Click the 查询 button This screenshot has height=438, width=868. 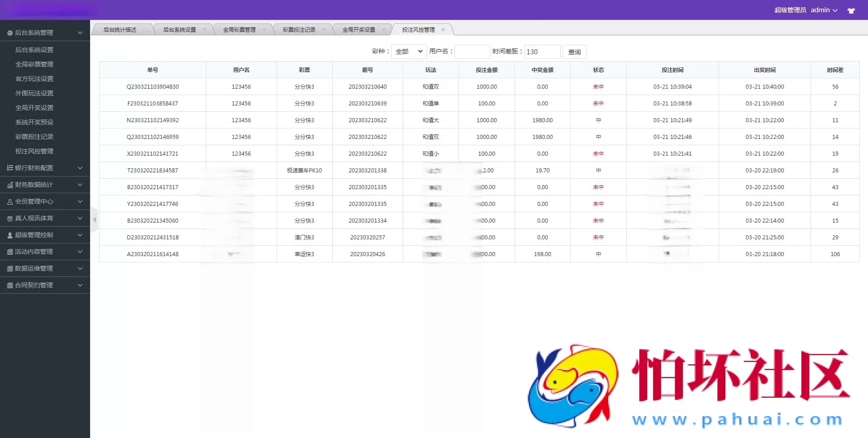(574, 52)
